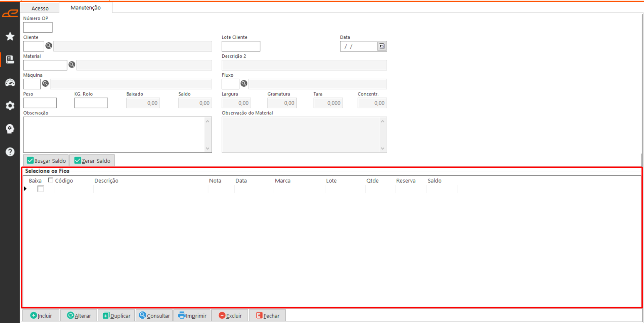Check the Baixa checkbox in first row

point(41,189)
